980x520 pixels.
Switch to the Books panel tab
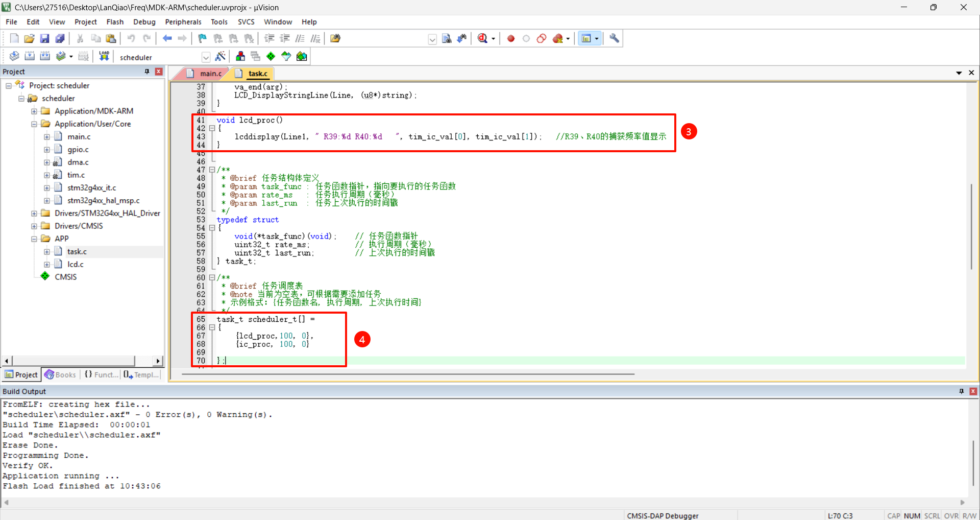pyautogui.click(x=60, y=374)
